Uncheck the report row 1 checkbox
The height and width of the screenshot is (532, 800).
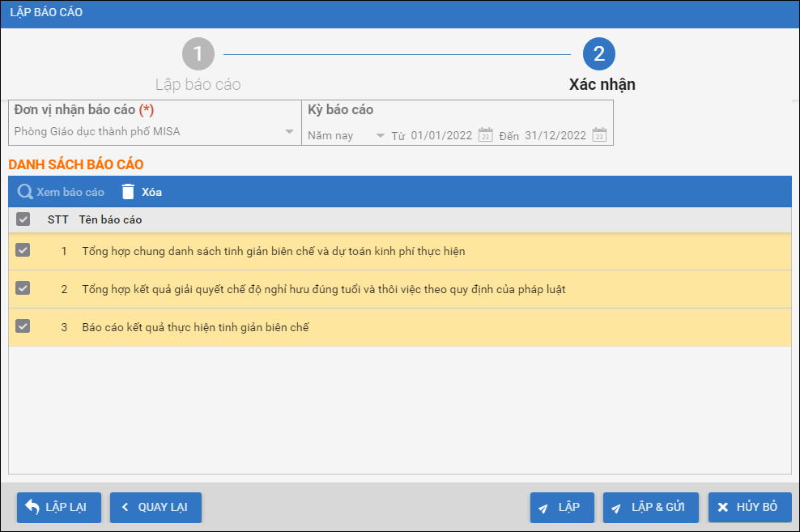(x=23, y=251)
